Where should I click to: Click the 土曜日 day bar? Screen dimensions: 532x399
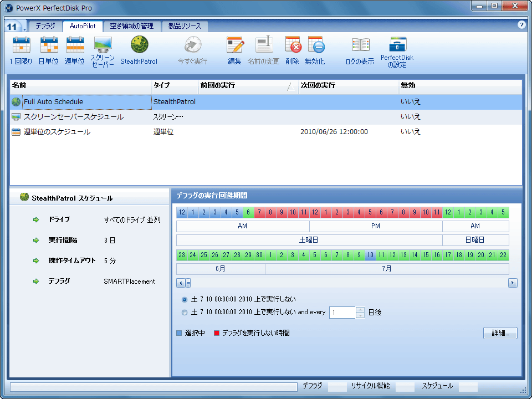(309, 240)
